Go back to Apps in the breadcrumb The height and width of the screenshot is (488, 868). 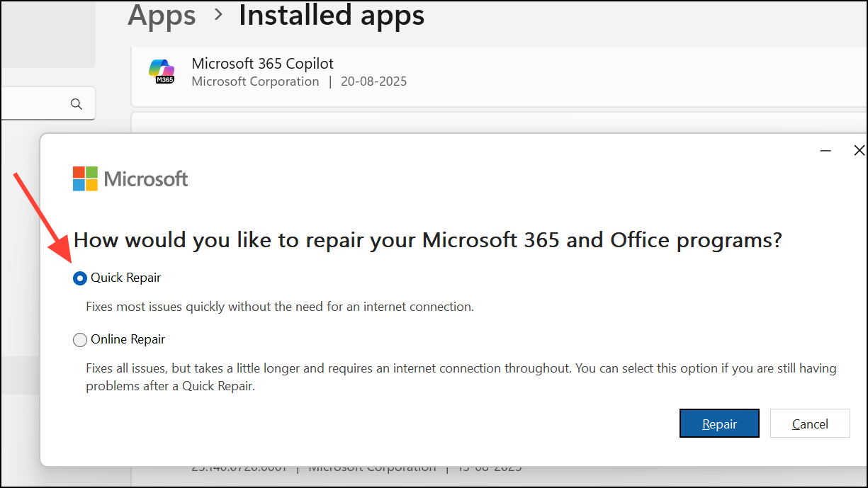coord(162,16)
